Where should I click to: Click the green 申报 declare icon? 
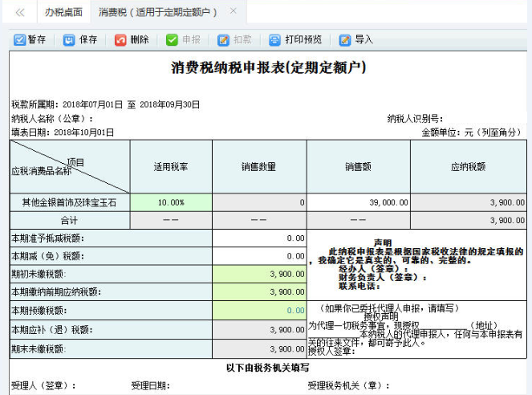click(172, 39)
